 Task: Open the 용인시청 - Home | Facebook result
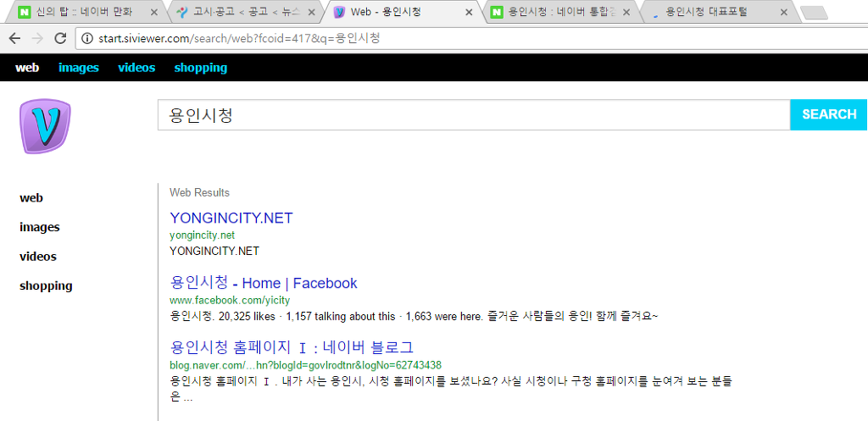[x=264, y=283]
